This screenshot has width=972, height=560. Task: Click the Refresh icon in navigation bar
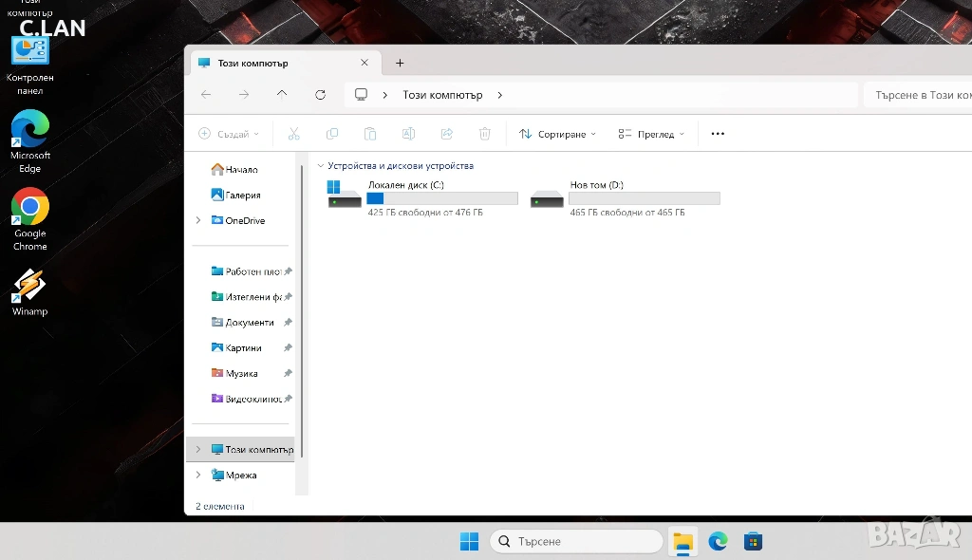[320, 95]
